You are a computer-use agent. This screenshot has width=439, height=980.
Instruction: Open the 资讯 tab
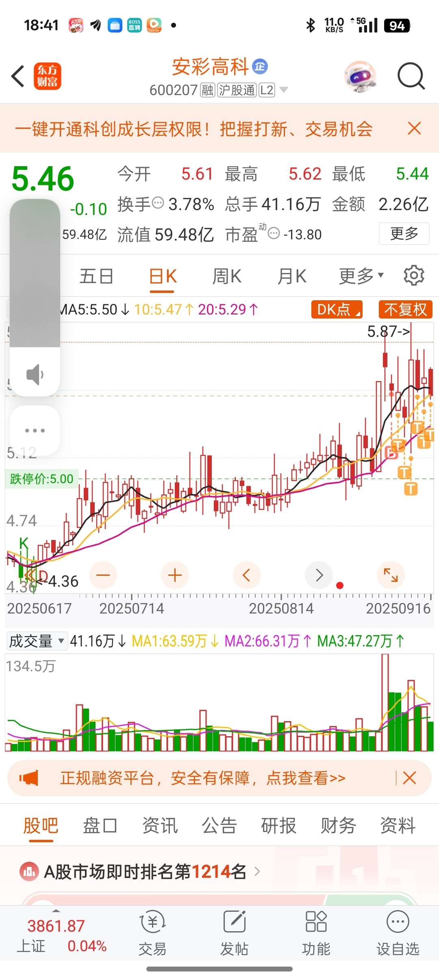(x=160, y=825)
